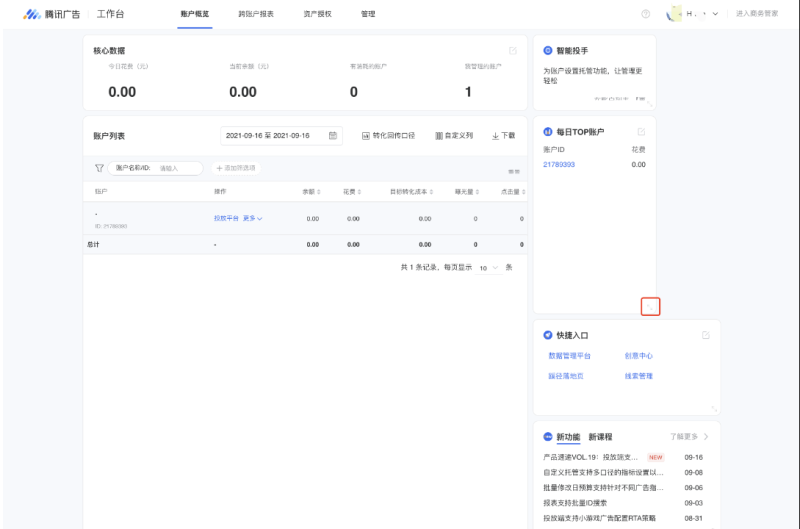Viewport: 800px width, 529px height.
Task: Click the 工作台 title text
Action: pyautogui.click(x=111, y=14)
